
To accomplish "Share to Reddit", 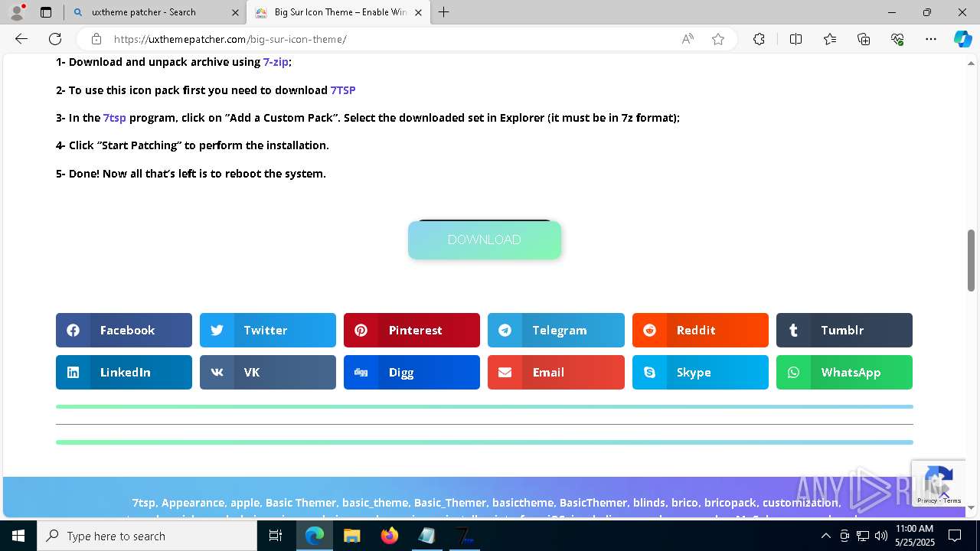I will coord(701,331).
